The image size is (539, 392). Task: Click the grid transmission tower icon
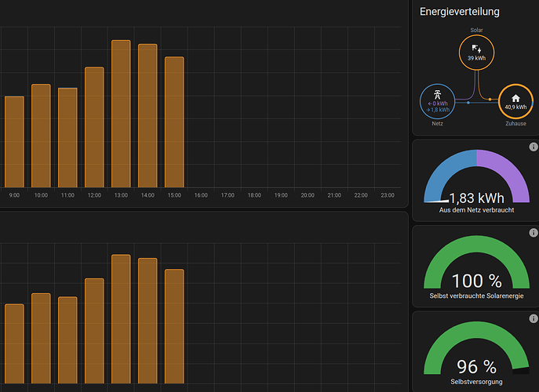click(438, 94)
